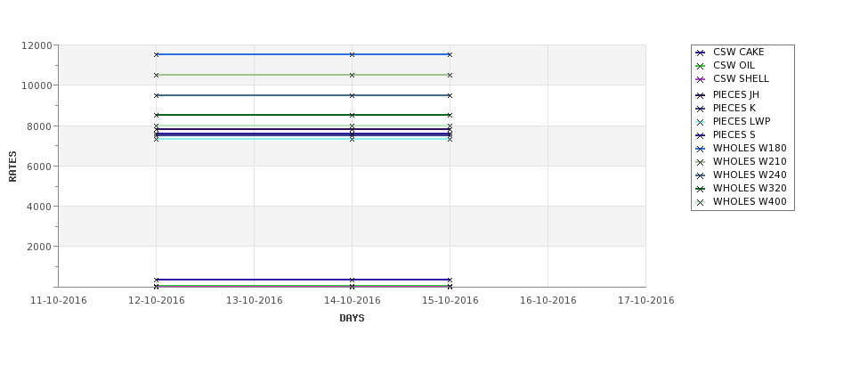Click the WHOLES W320 legend marker

[x=701, y=189]
